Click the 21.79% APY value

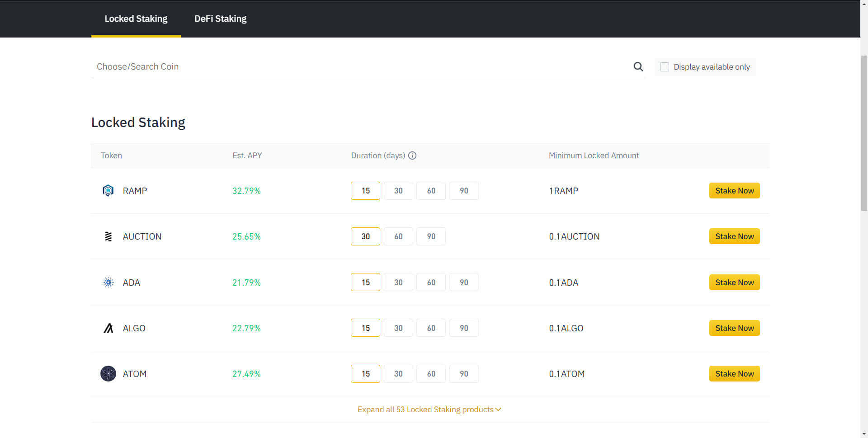pyautogui.click(x=246, y=283)
